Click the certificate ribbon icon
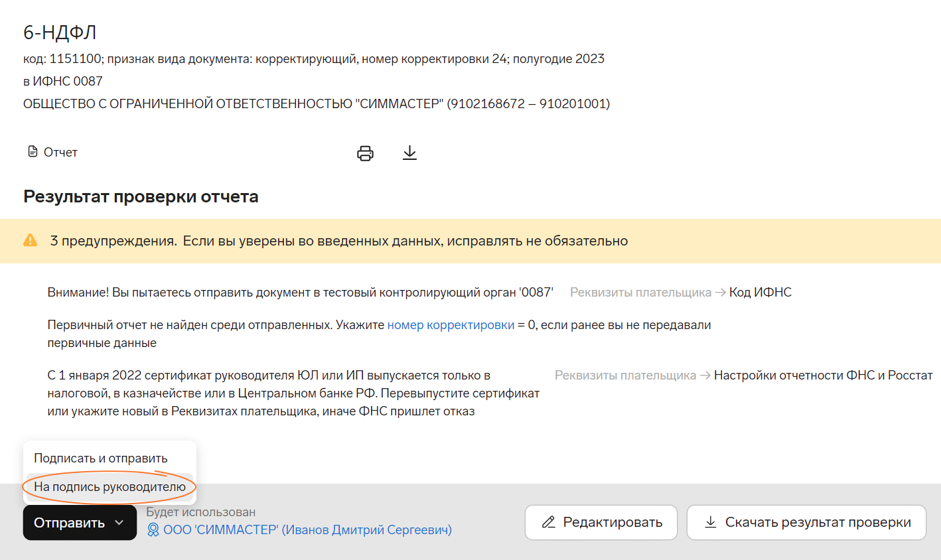Image resolution: width=941 pixels, height=560 pixels. pyautogui.click(x=153, y=530)
